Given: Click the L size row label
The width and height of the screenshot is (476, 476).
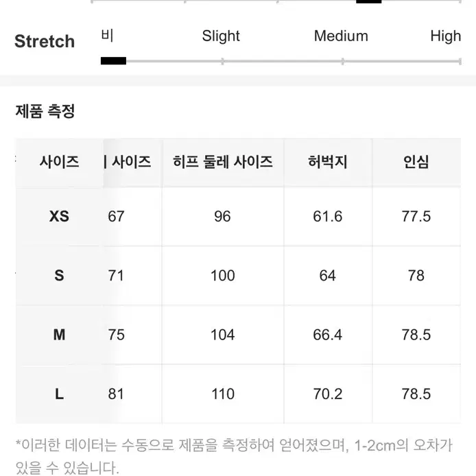Looking at the screenshot, I should pyautogui.click(x=59, y=394).
